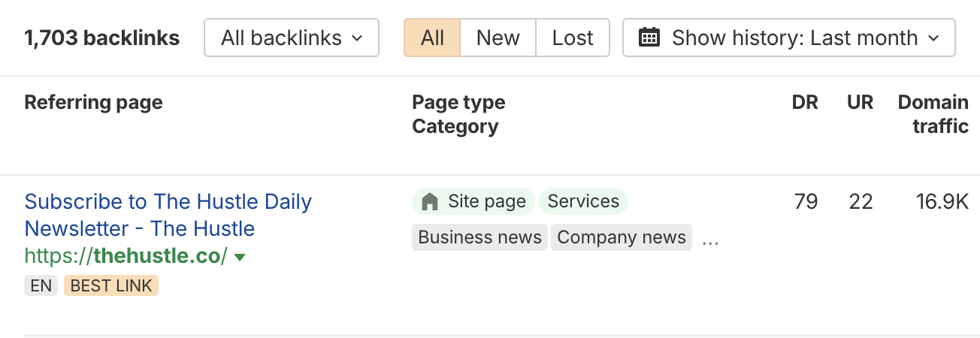Click the home icon in Site page tag
The width and height of the screenshot is (980, 338).
click(430, 201)
